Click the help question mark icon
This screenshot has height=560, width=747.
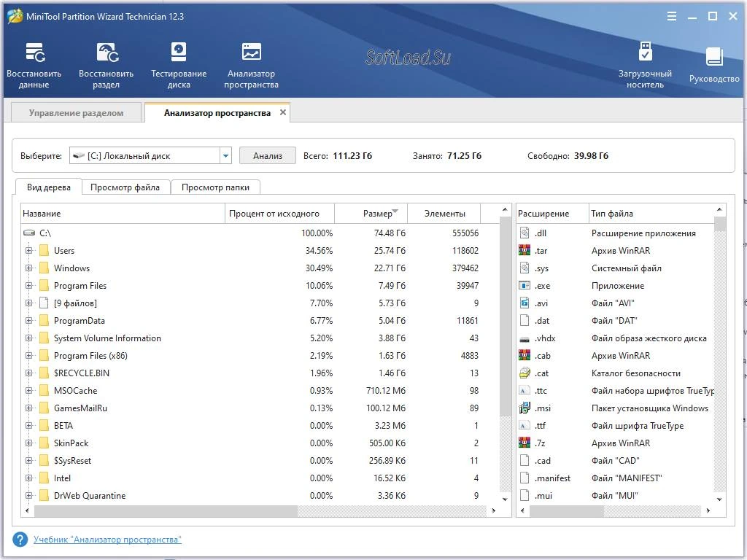pyautogui.click(x=20, y=540)
